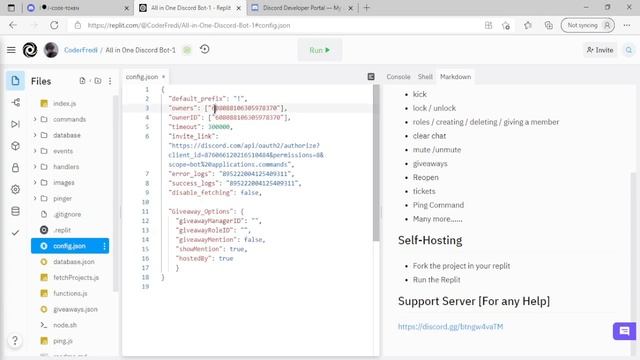
Task: Open the Version control sidebar icon
Action: (16, 102)
